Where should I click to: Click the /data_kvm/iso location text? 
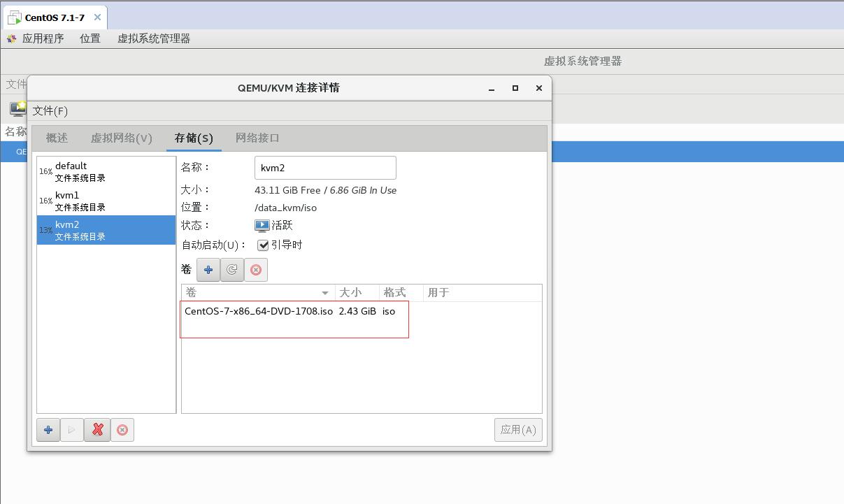(285, 208)
